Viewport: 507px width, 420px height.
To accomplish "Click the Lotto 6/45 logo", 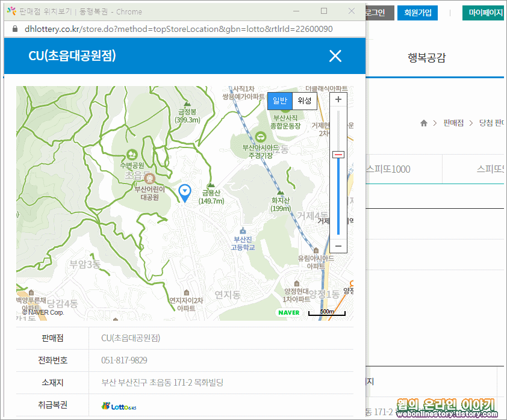I will [x=119, y=406].
